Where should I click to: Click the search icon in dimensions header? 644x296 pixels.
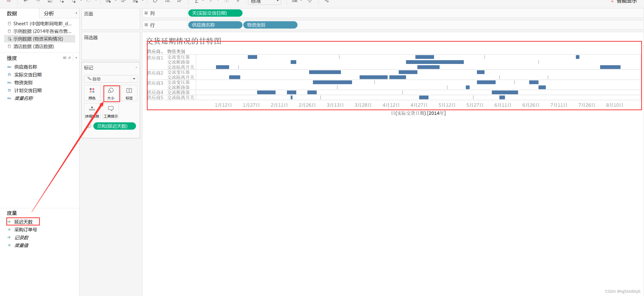click(x=70, y=58)
